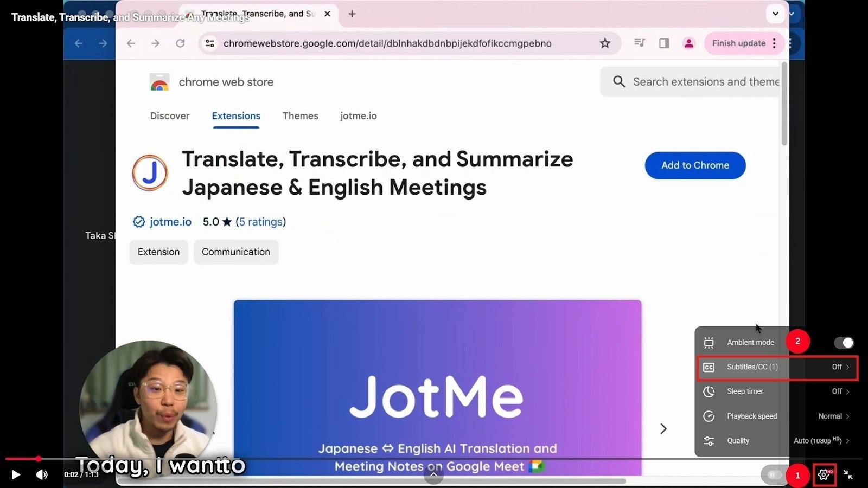Click the browser page reload icon

click(x=181, y=43)
